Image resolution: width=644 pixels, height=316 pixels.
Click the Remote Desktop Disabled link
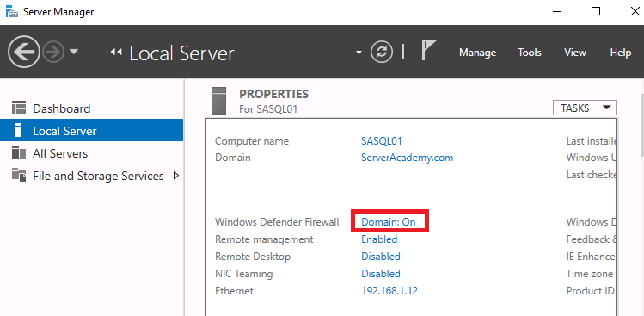point(381,257)
